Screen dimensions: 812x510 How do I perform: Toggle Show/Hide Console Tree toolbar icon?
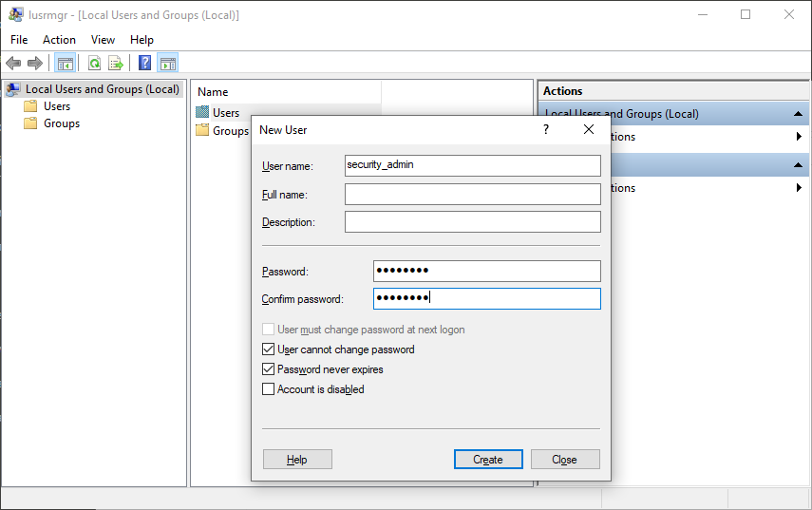coord(66,64)
